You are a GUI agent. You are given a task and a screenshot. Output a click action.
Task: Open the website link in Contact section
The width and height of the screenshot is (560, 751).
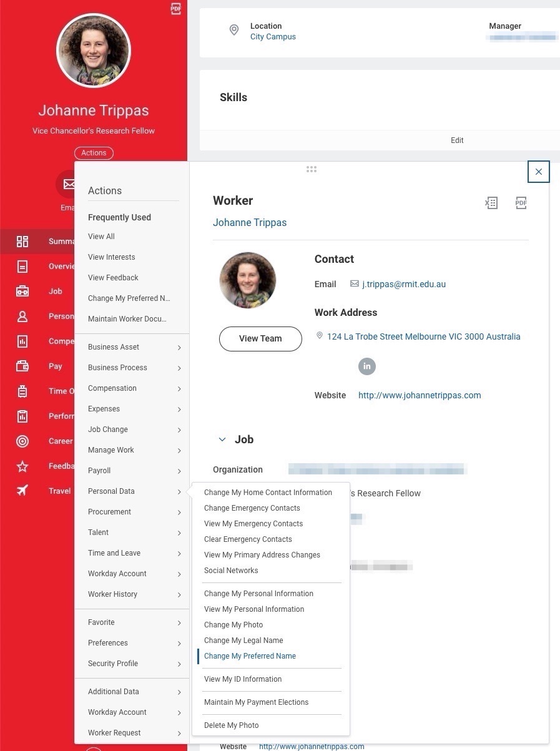coord(420,395)
